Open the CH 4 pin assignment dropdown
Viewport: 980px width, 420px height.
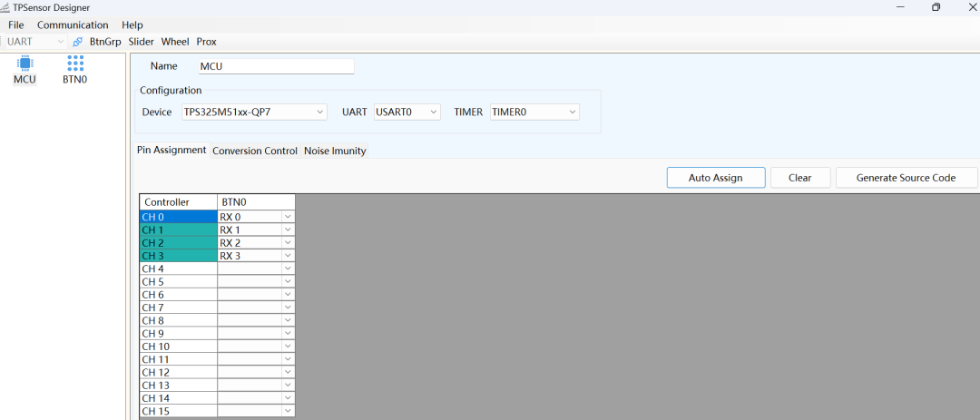[288, 269]
